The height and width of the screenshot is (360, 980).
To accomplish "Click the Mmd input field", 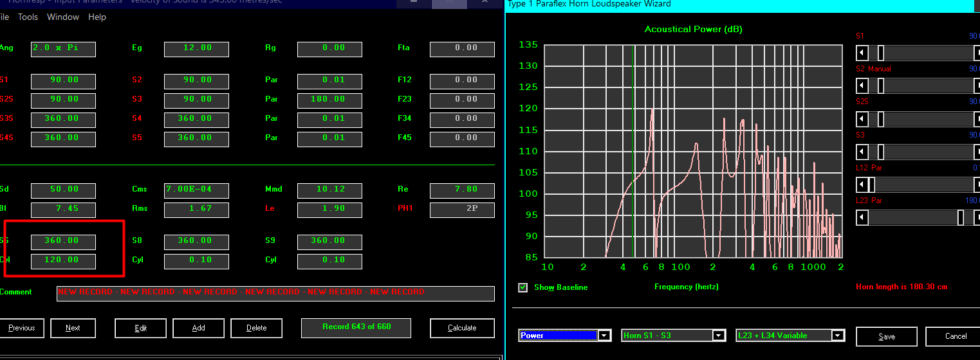I will tap(329, 190).
